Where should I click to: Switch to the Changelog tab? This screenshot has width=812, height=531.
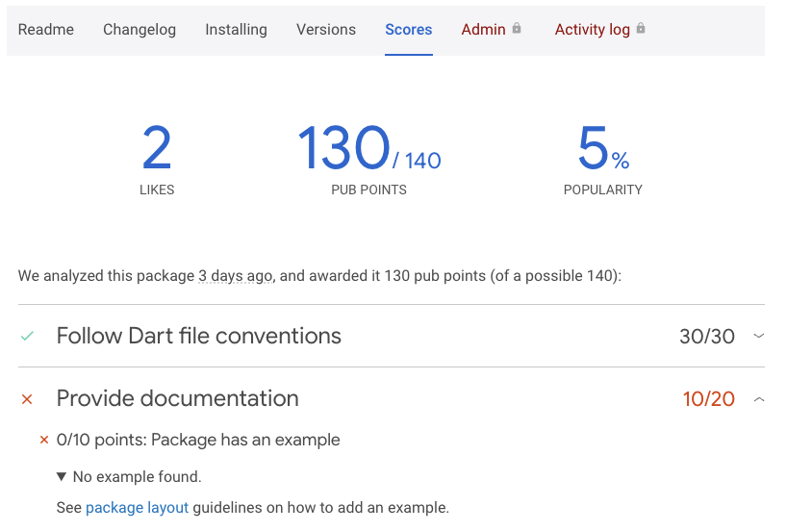(x=140, y=30)
